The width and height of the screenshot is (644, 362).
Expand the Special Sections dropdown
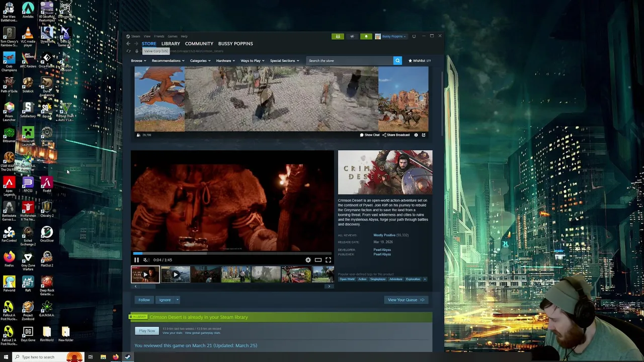pyautogui.click(x=285, y=61)
